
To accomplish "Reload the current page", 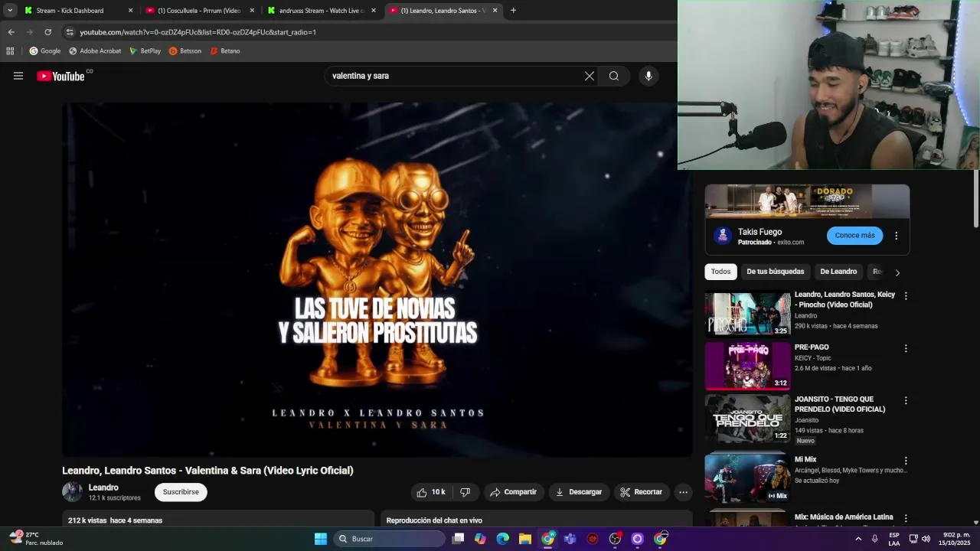I will coord(47,32).
